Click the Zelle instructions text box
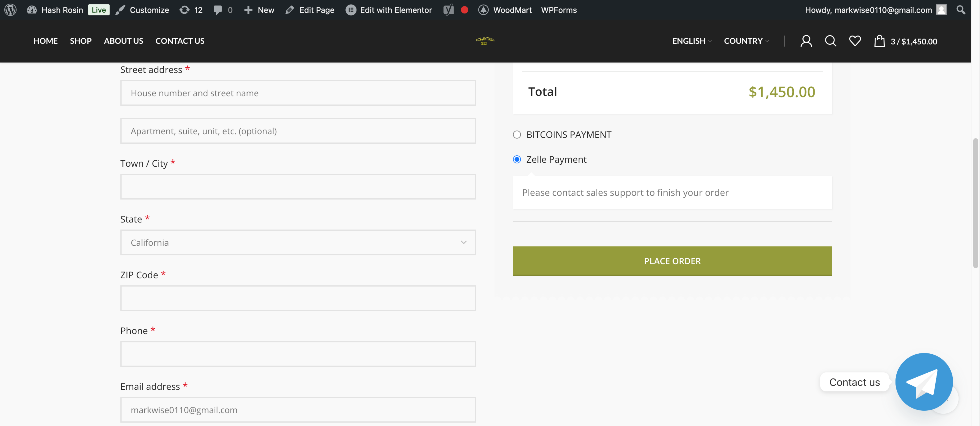Image resolution: width=980 pixels, height=426 pixels. (672, 192)
